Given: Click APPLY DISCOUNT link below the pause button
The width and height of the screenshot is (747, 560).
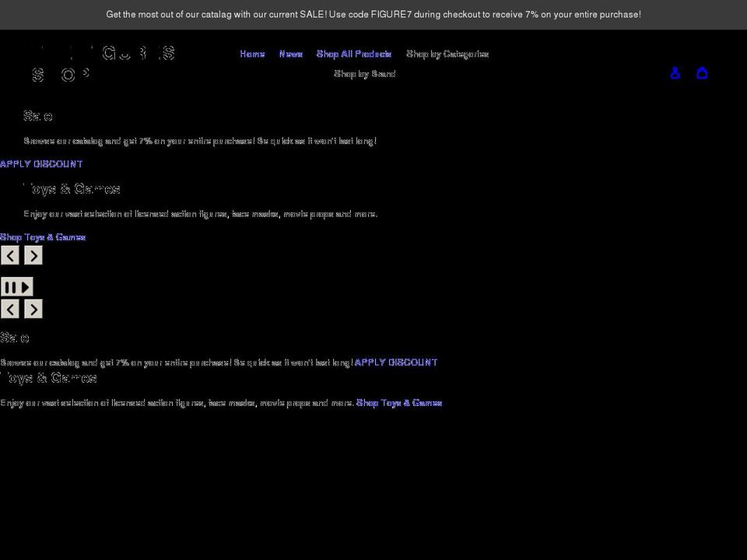Looking at the screenshot, I should tap(396, 362).
